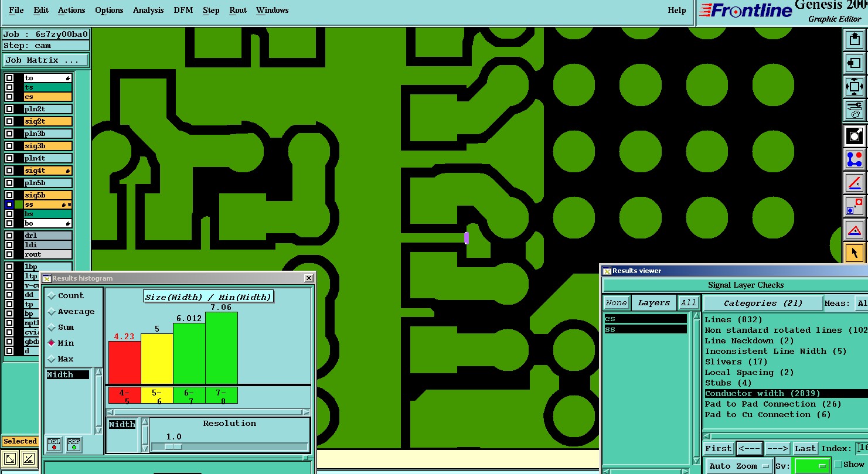The width and height of the screenshot is (868, 474).
Task: Click the Index input field
Action: tap(862, 448)
